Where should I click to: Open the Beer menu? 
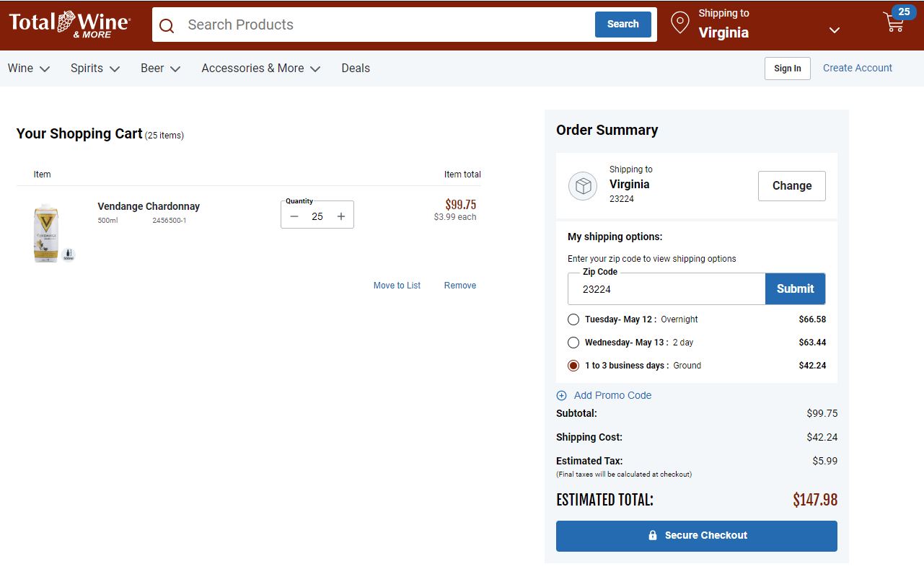(160, 69)
